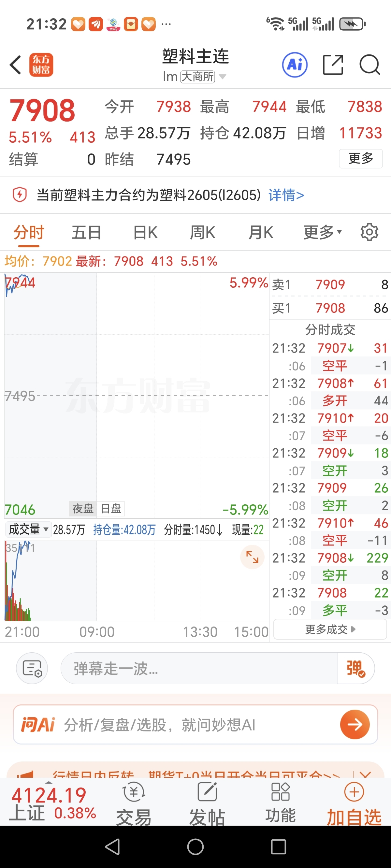Tap the orange arrow send button
This screenshot has width=391, height=868.
click(355, 724)
